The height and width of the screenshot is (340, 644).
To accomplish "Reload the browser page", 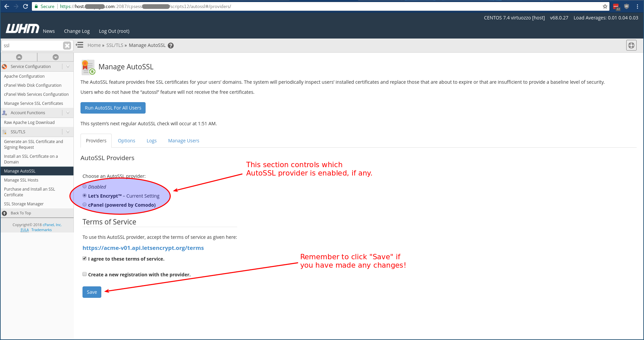I will [25, 6].
